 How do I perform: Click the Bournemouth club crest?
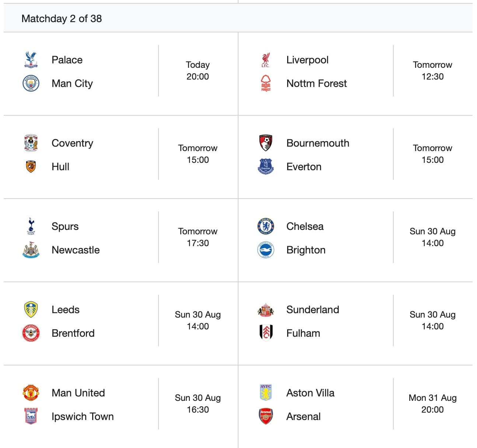pos(266,143)
